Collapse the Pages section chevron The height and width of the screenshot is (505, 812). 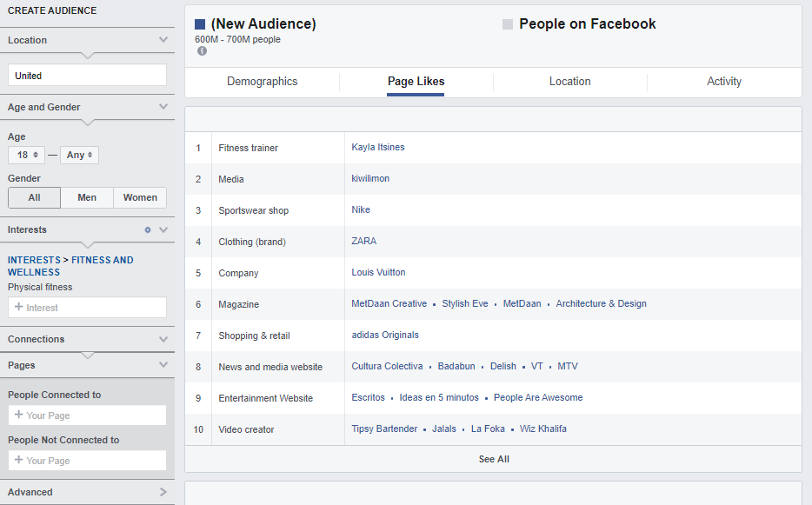click(x=163, y=365)
